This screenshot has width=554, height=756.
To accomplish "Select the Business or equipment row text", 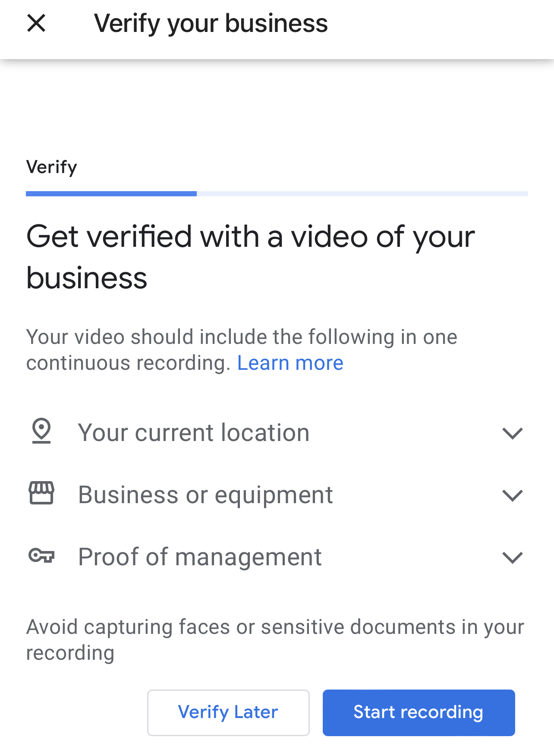I will (205, 495).
